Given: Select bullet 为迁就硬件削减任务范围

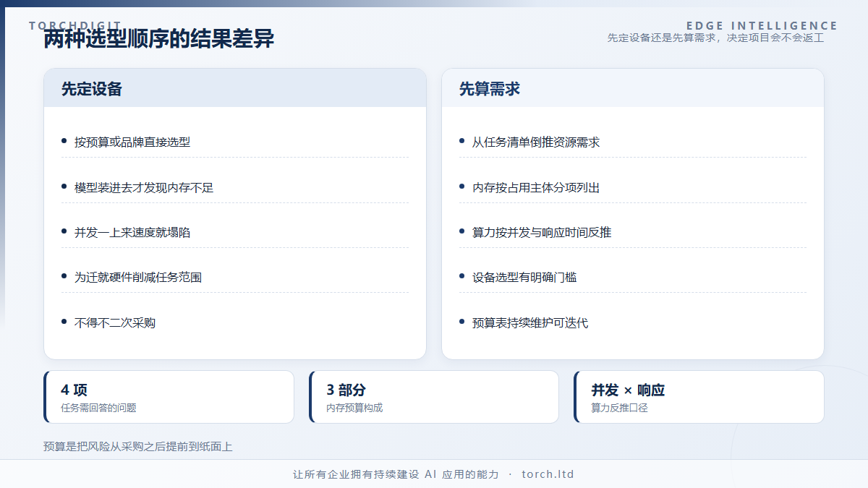Looking at the screenshot, I should tap(138, 278).
